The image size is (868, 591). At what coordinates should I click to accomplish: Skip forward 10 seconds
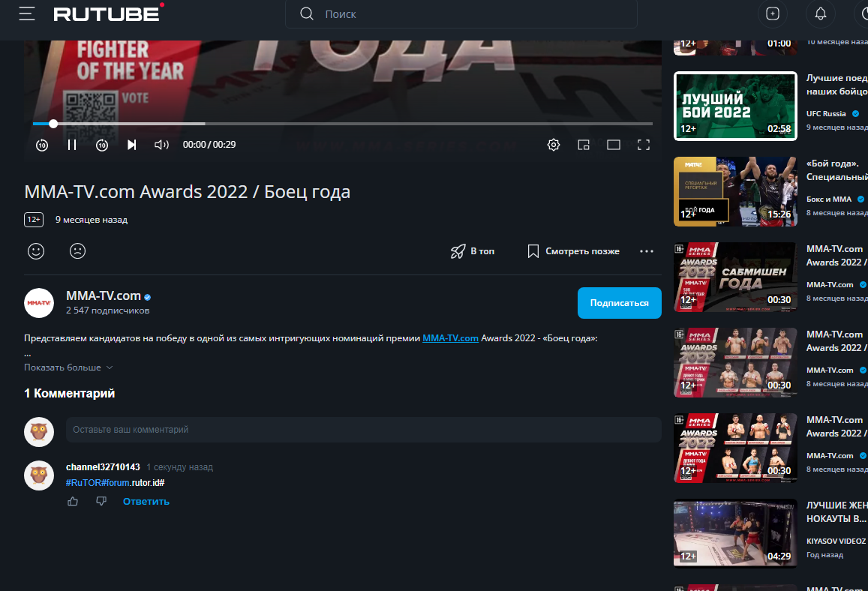[102, 145]
